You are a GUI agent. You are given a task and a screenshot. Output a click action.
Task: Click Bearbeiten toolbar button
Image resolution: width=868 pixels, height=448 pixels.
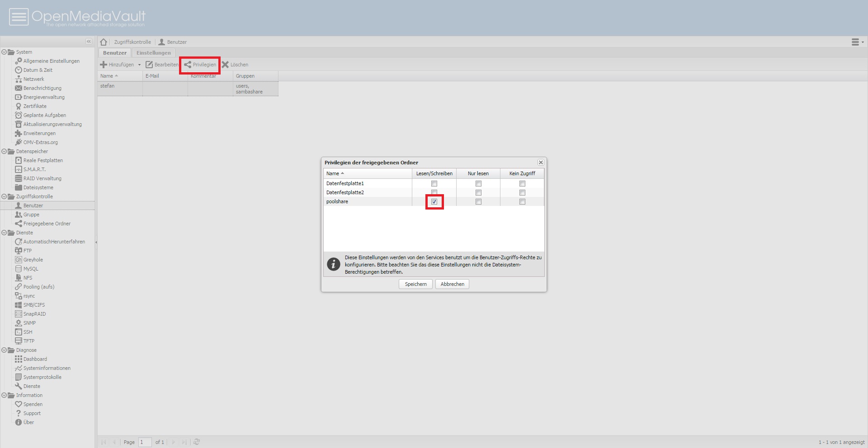(162, 65)
